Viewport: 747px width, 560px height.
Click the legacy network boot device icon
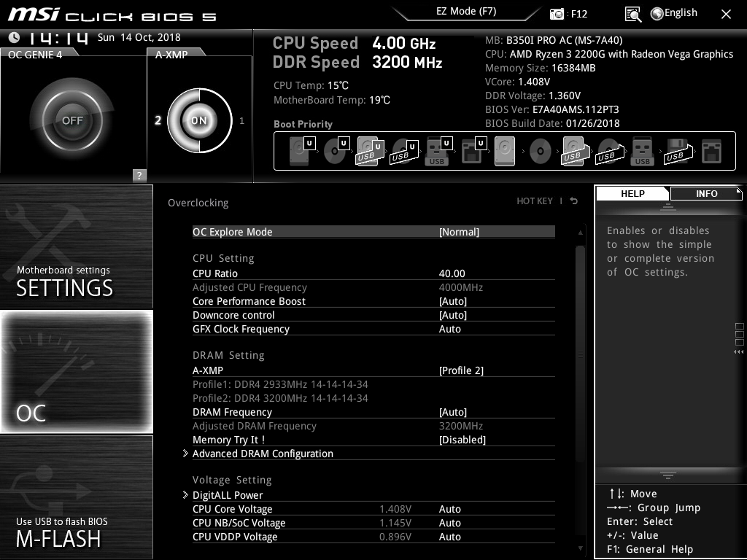tap(712, 151)
